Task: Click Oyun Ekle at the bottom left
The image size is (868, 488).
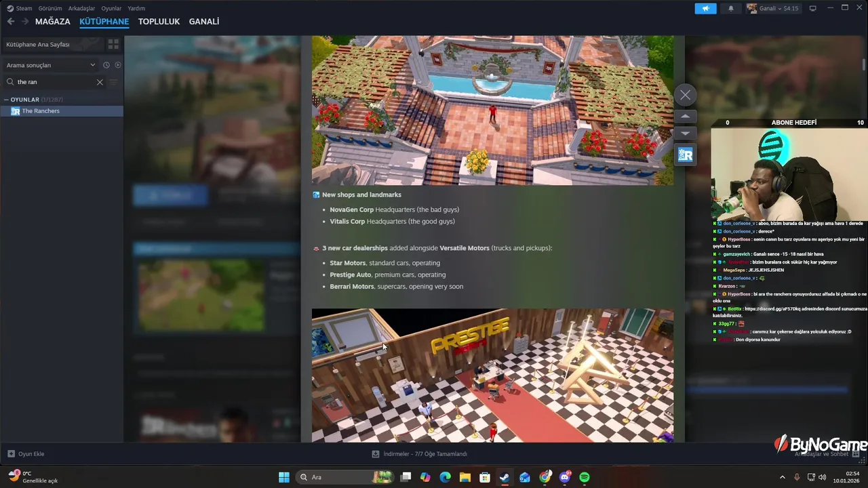Action: pyautogui.click(x=26, y=454)
